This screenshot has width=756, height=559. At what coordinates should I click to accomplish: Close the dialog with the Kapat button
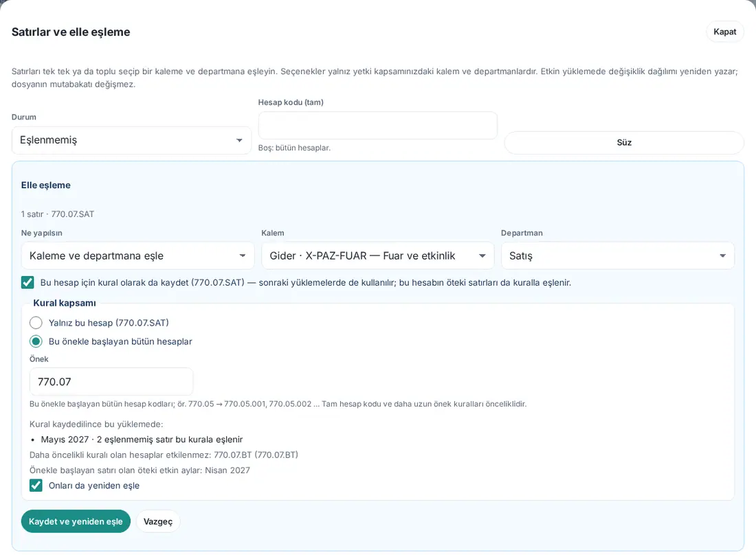point(724,32)
